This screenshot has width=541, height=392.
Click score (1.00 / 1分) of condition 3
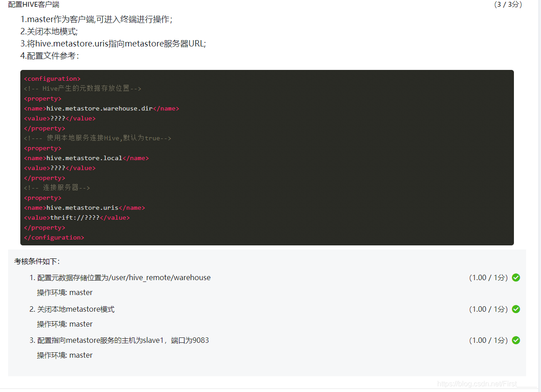coord(488,340)
